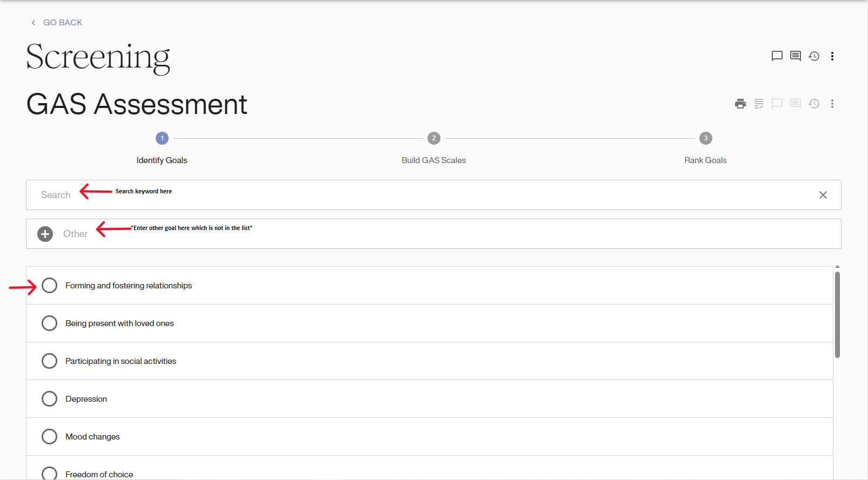Click the GO BACK link
The image size is (868, 480).
click(x=63, y=23)
